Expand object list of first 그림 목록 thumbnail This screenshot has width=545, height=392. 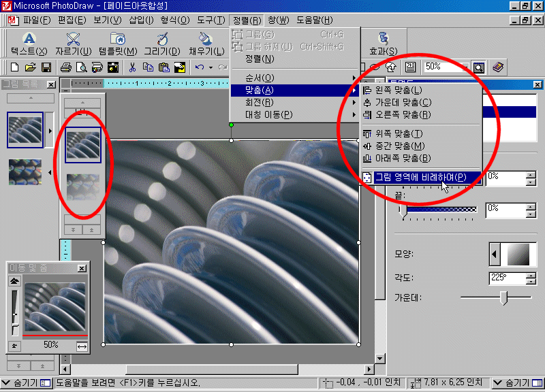(50, 131)
